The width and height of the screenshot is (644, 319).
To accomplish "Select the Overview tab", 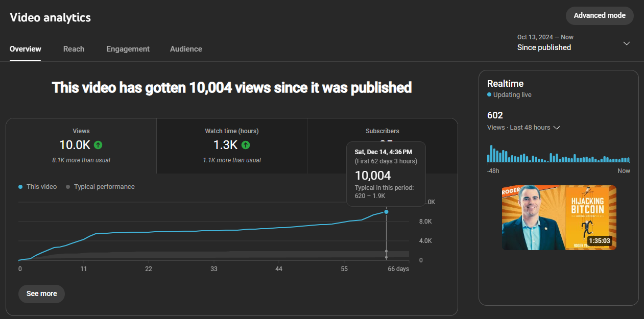I will click(26, 49).
